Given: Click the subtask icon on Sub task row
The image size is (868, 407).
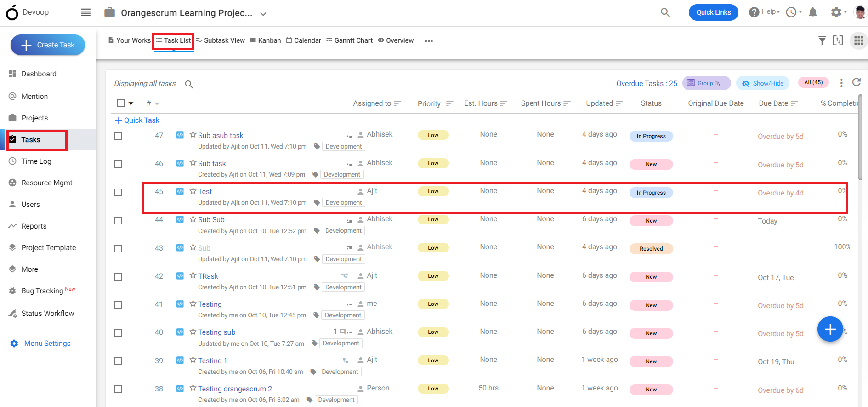Looking at the screenshot, I should (x=350, y=164).
